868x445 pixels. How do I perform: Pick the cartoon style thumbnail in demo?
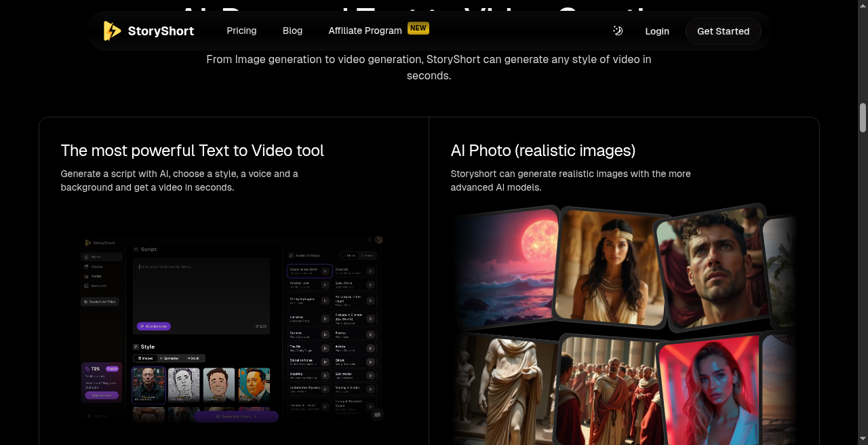point(219,385)
